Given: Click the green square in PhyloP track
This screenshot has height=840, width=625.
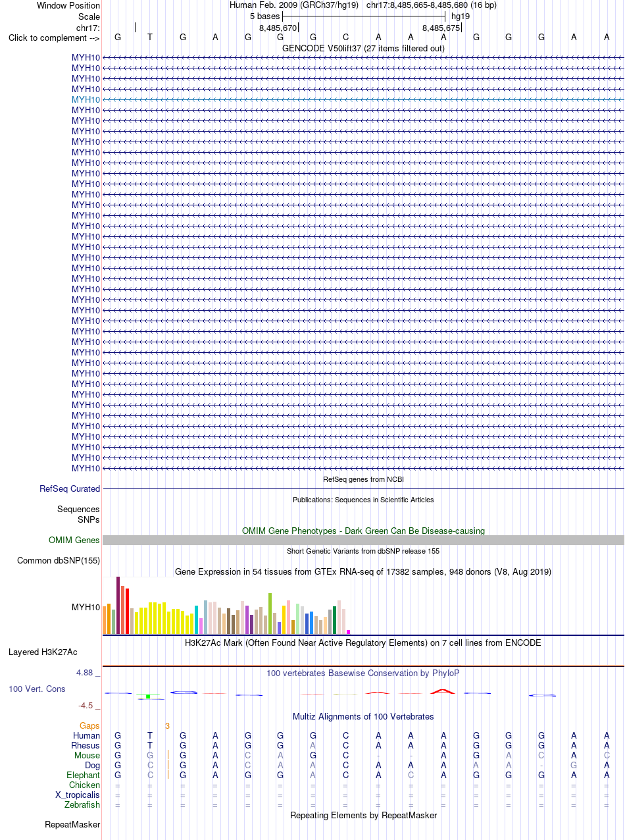Looking at the screenshot, I should [149, 696].
